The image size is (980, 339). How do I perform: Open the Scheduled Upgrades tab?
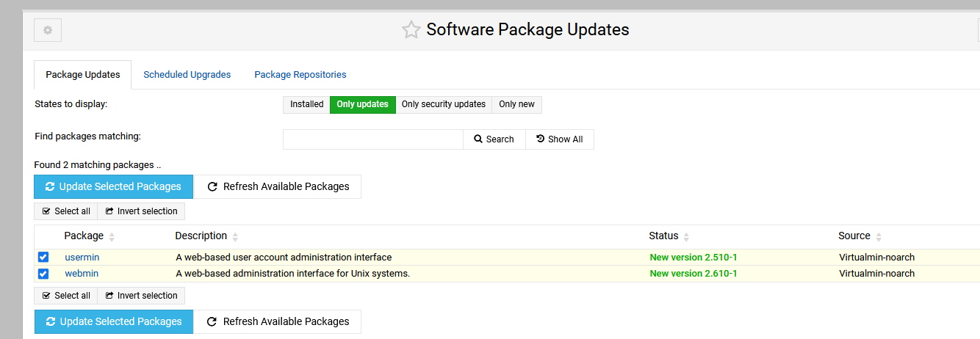pyautogui.click(x=187, y=75)
